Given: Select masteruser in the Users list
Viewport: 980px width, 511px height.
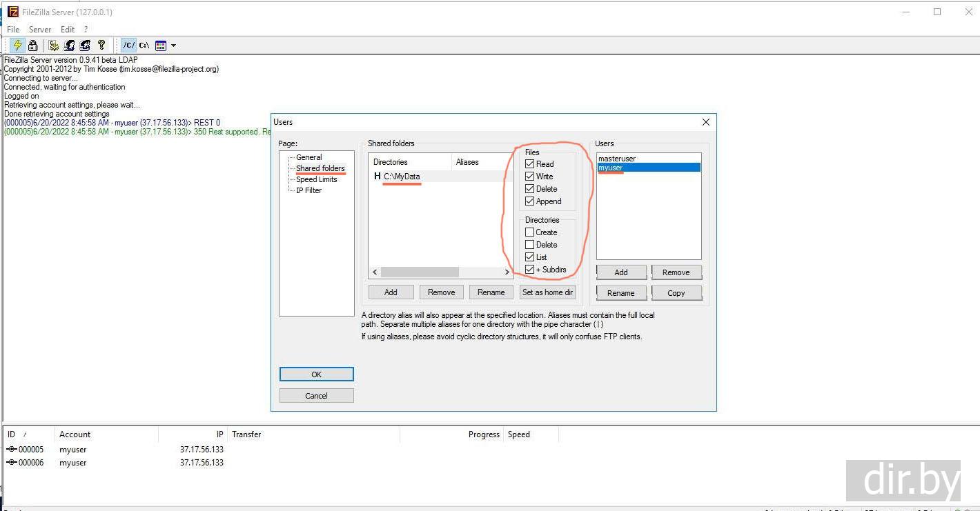Looking at the screenshot, I should [616, 159].
